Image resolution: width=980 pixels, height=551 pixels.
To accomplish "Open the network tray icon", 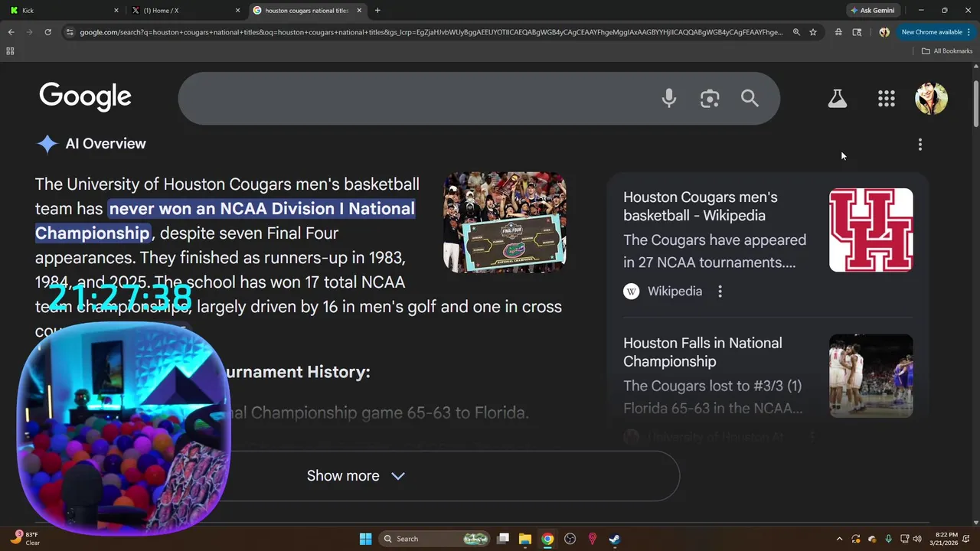I will click(904, 539).
